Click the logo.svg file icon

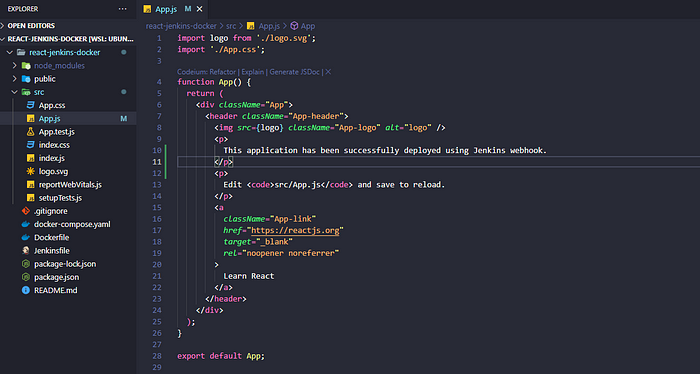coord(30,171)
